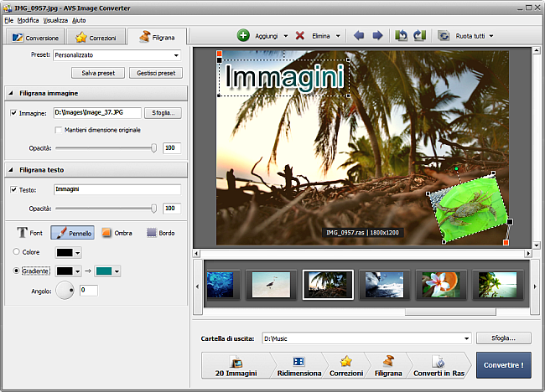Click the green Aggiungi plus icon

(x=243, y=35)
